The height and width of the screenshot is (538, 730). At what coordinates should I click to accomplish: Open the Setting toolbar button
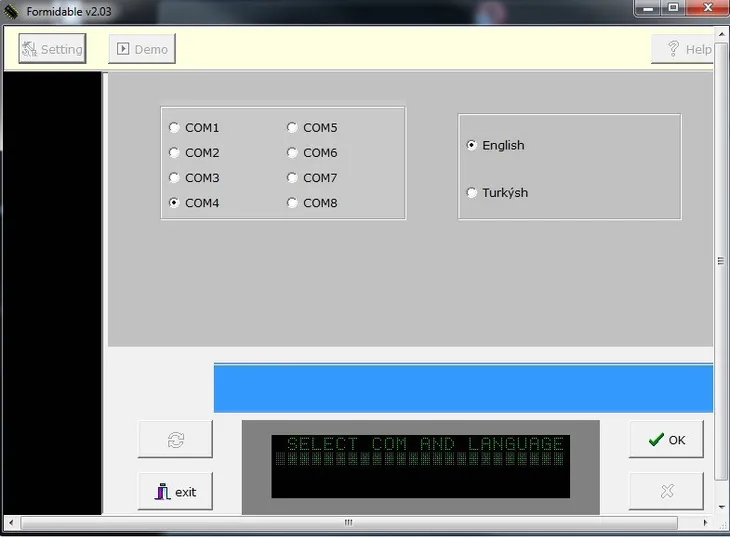click(52, 49)
